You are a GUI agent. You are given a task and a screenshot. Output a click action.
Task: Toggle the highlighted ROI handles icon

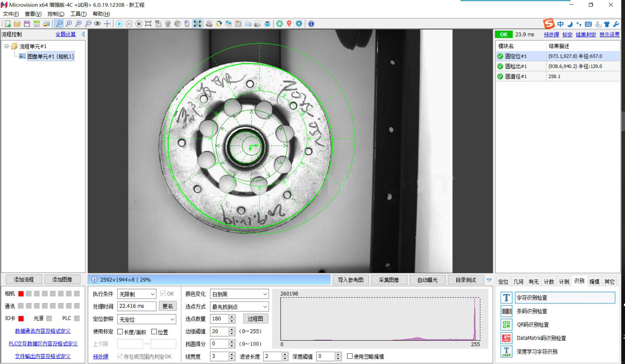pyautogui.click(x=197, y=24)
